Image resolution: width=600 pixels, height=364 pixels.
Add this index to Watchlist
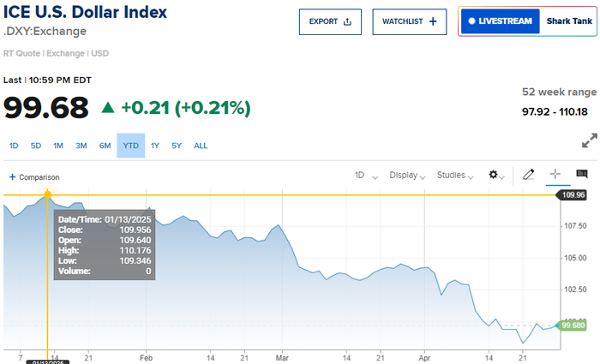pyautogui.click(x=414, y=21)
